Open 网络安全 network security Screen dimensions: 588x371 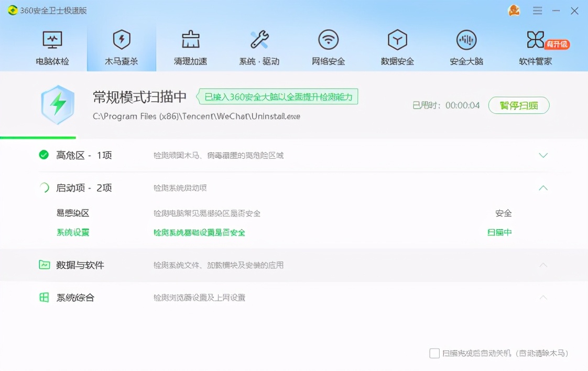pyautogui.click(x=328, y=47)
